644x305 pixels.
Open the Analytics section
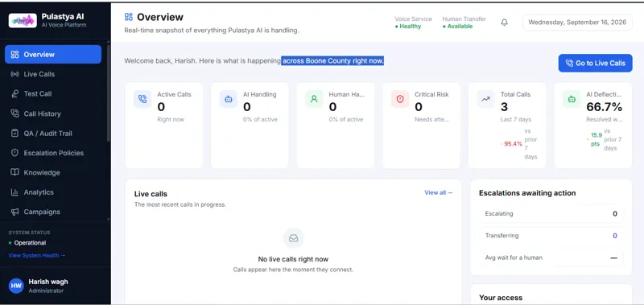click(53, 192)
